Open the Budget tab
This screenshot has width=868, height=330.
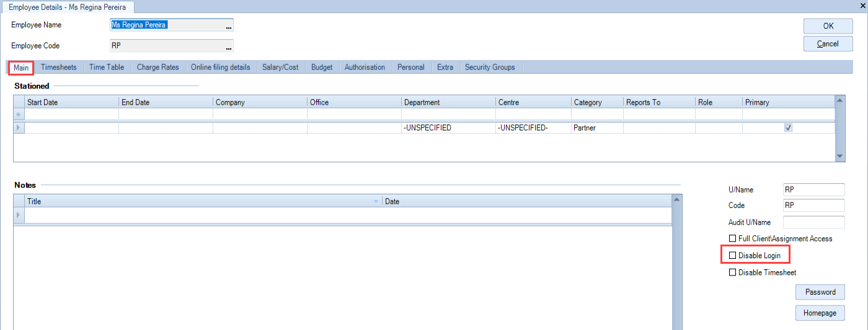tap(322, 67)
